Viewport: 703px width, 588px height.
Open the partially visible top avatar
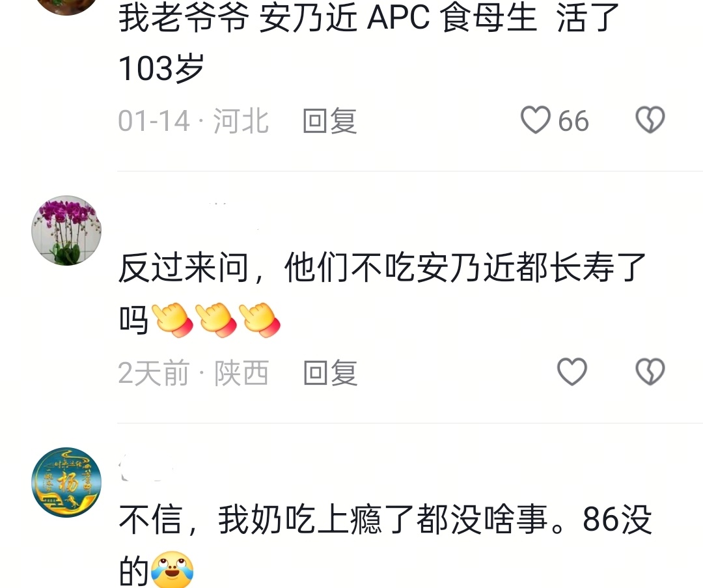[66, 5]
